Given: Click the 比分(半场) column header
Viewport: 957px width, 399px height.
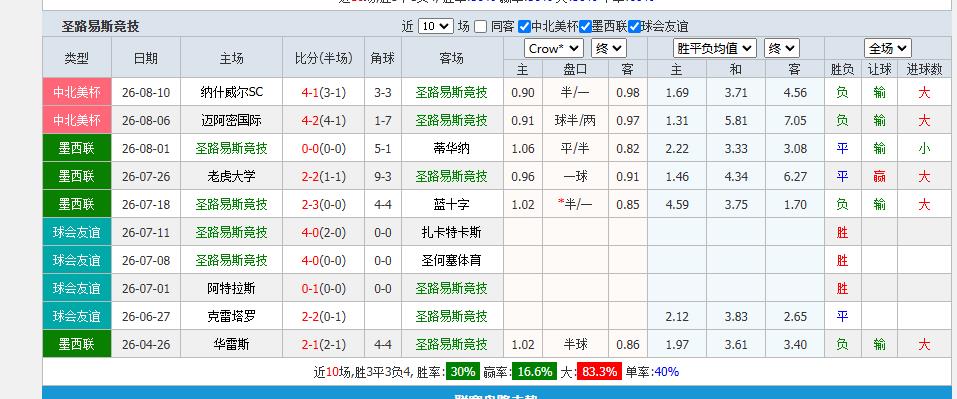Looking at the screenshot, I should (x=323, y=58).
